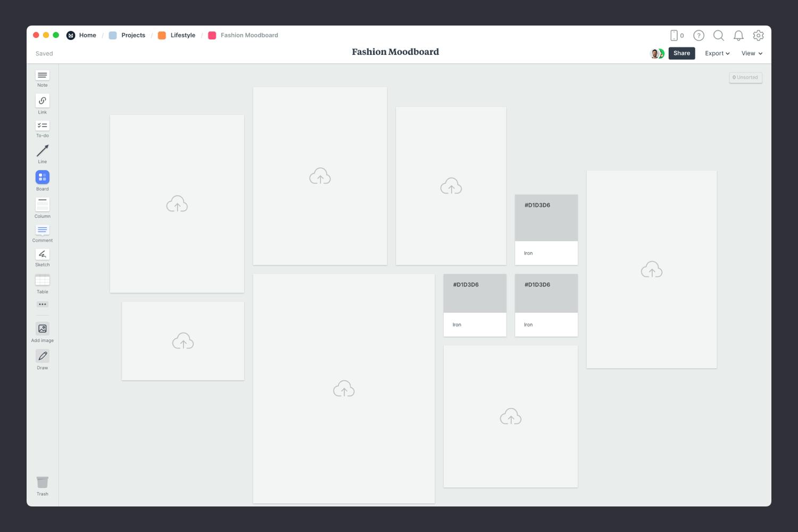Open the 0 Unsorted panel button
Image resolution: width=798 pixels, height=532 pixels.
745,78
